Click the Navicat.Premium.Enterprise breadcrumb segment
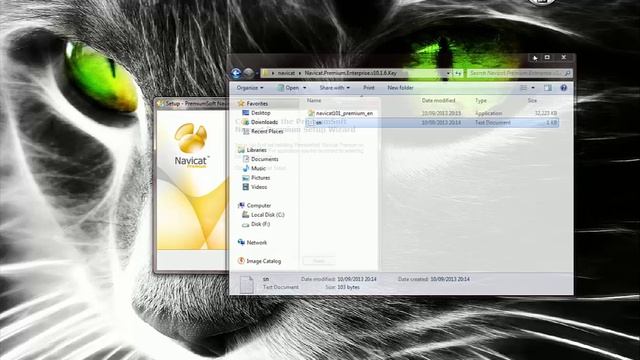The width and height of the screenshot is (640, 360). pos(350,73)
